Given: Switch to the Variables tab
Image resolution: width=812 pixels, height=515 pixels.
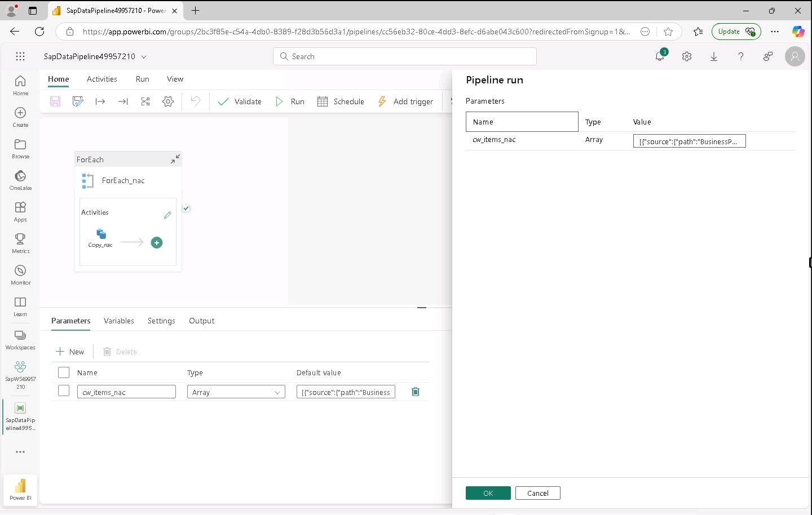Looking at the screenshot, I should pyautogui.click(x=119, y=321).
